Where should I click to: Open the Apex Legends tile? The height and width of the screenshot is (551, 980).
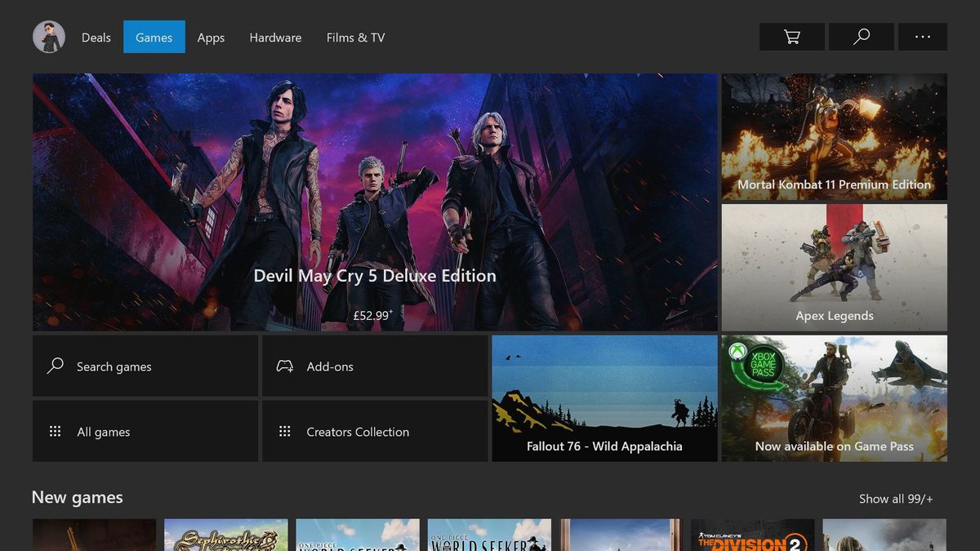tap(834, 267)
